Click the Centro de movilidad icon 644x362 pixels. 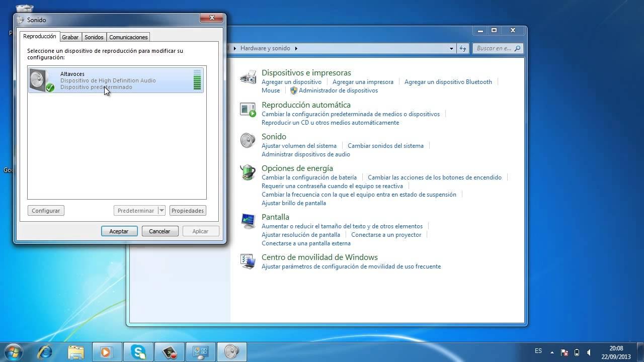pos(248,261)
